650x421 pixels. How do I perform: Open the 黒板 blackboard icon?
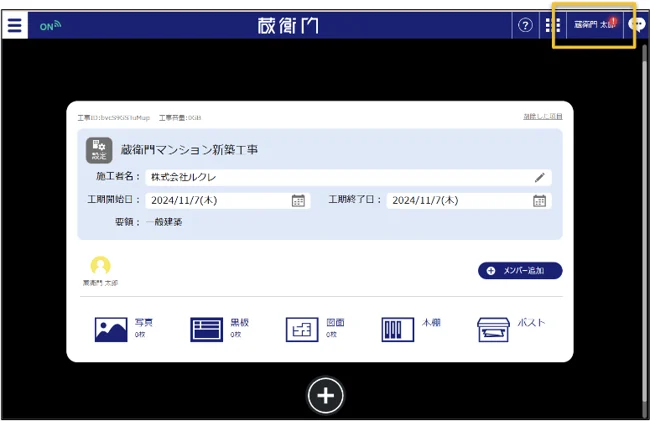click(207, 329)
